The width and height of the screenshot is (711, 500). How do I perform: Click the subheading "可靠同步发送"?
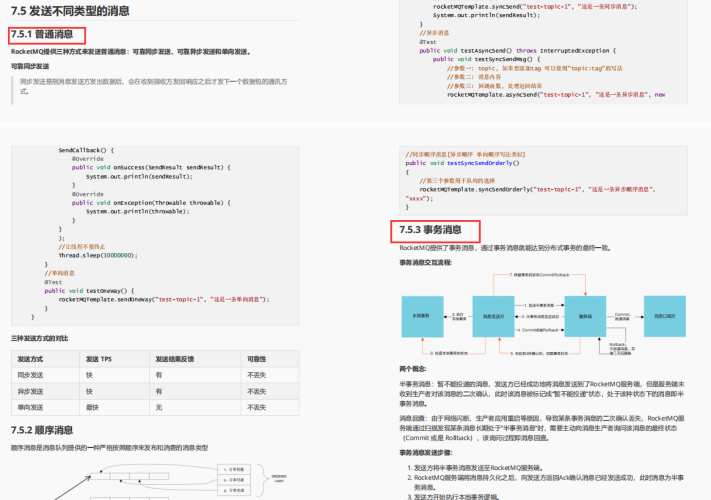point(30,67)
